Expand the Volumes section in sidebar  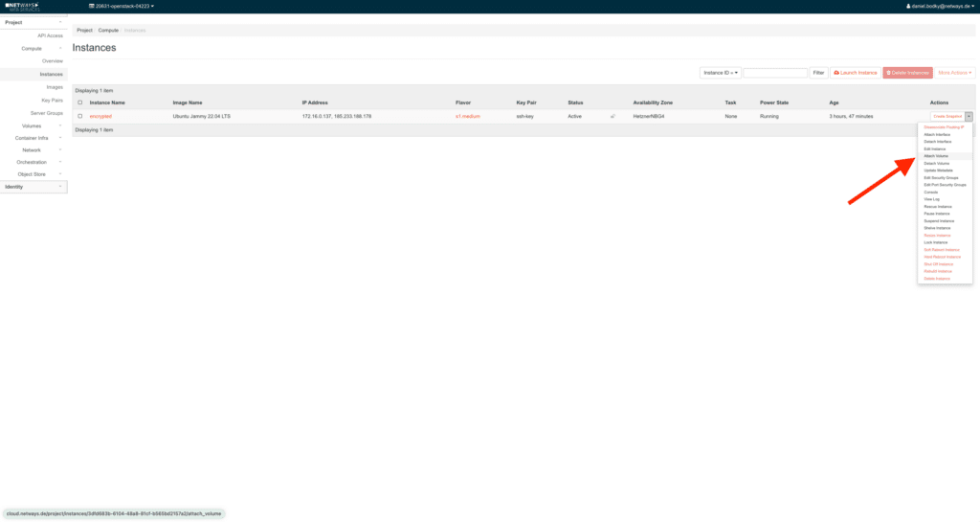tap(33, 125)
